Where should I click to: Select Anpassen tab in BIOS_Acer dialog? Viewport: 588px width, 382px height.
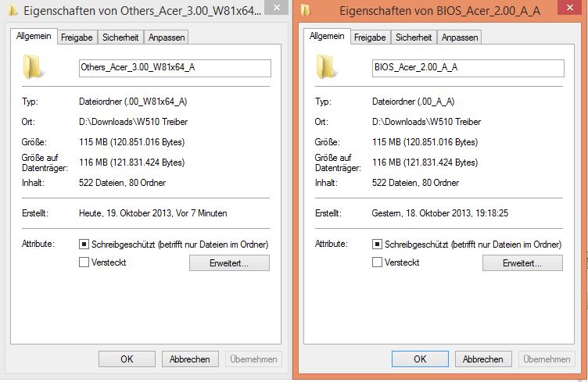tap(459, 37)
